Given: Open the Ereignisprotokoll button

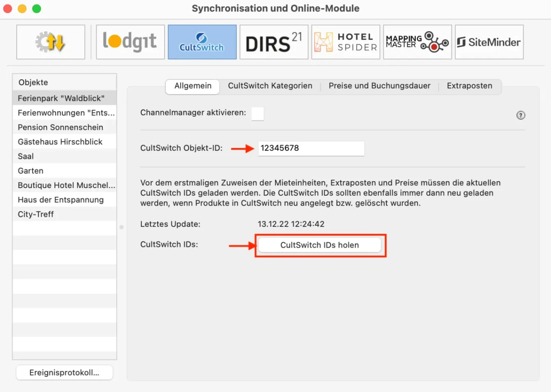Looking at the screenshot, I should click(64, 373).
